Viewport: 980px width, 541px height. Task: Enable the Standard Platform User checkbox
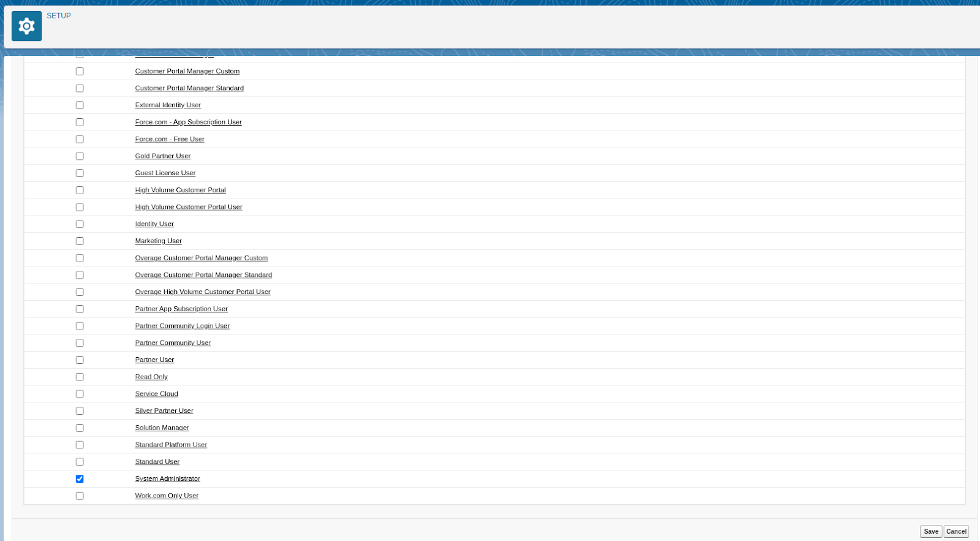tap(80, 445)
